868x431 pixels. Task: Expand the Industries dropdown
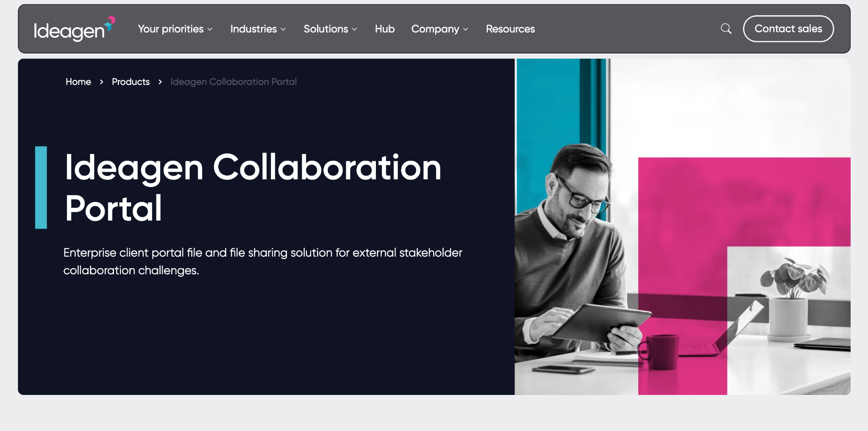click(258, 29)
